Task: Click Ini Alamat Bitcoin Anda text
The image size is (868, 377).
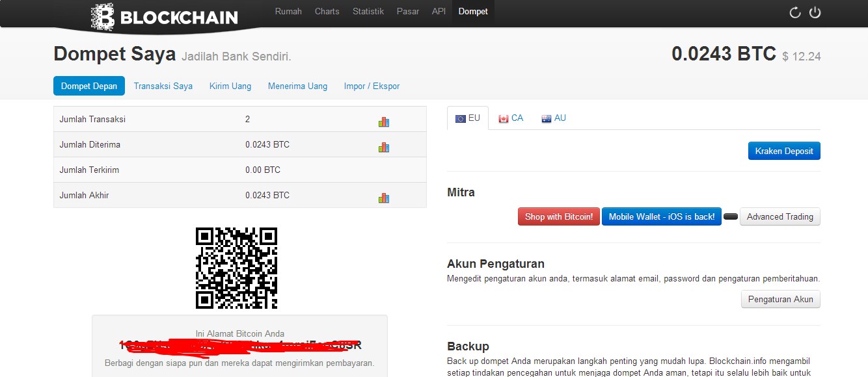Action: 239,333
